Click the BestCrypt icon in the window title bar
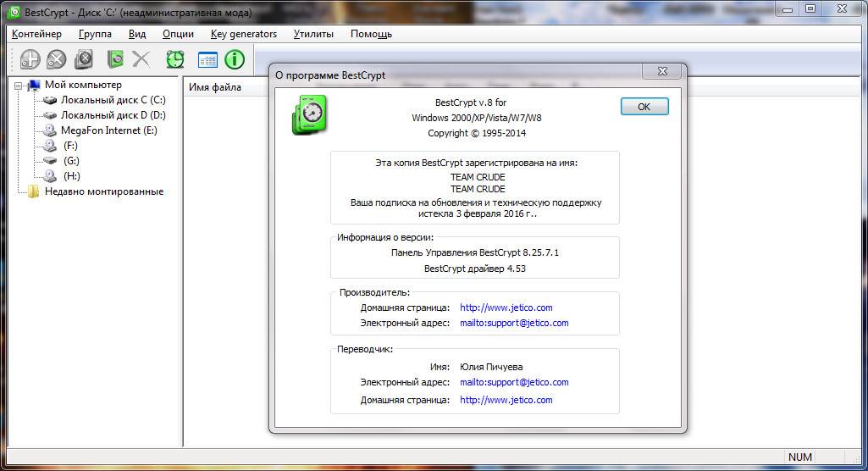This screenshot has width=868, height=471. 15,12
